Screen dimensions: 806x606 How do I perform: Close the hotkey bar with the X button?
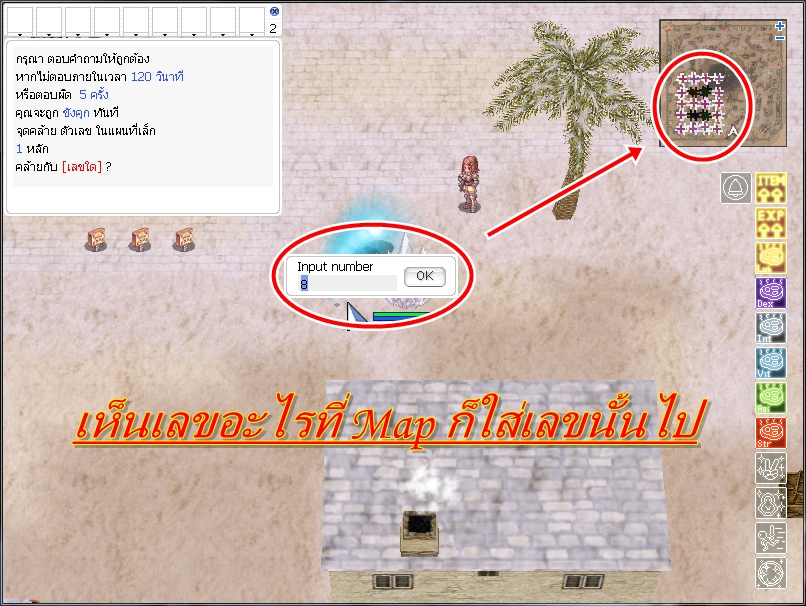(274, 11)
